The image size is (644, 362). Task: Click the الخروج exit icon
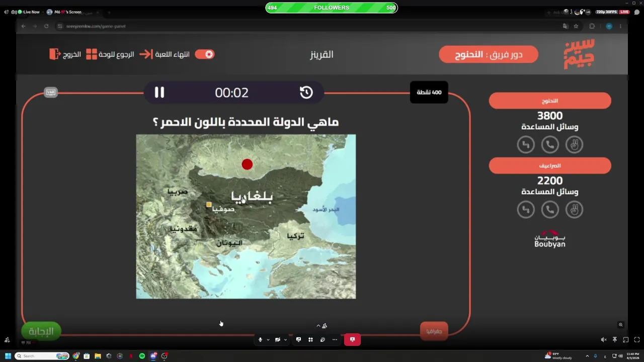(54, 54)
